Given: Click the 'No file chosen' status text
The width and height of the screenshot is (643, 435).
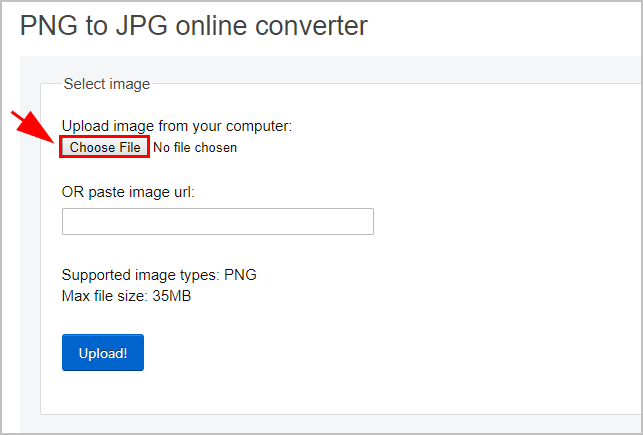Looking at the screenshot, I should click(195, 147).
